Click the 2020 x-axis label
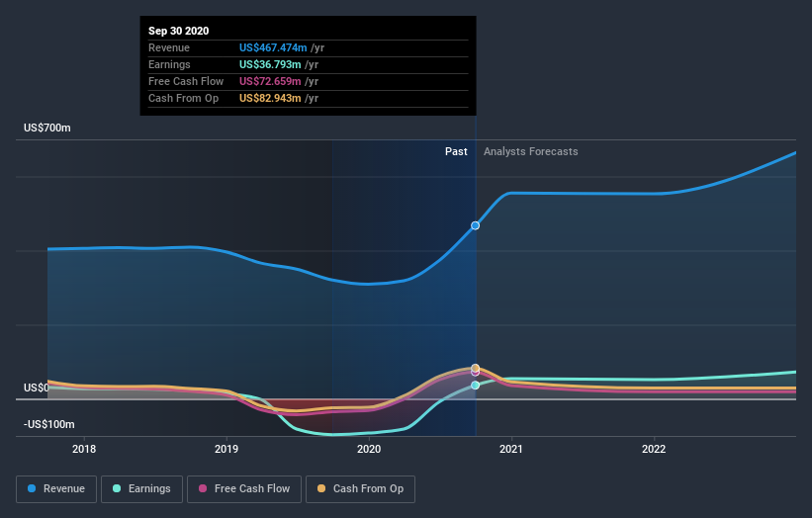The width and height of the screenshot is (812, 518). pos(369,449)
